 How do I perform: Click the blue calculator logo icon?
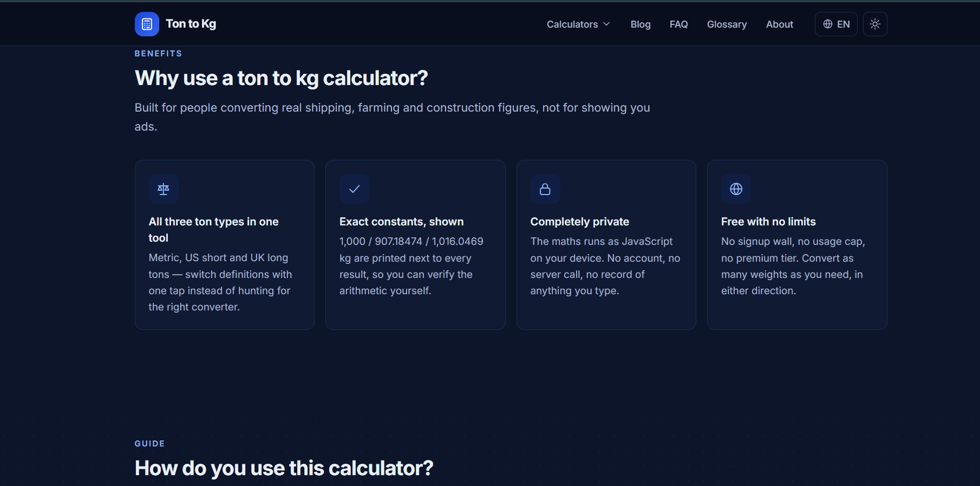click(x=147, y=24)
